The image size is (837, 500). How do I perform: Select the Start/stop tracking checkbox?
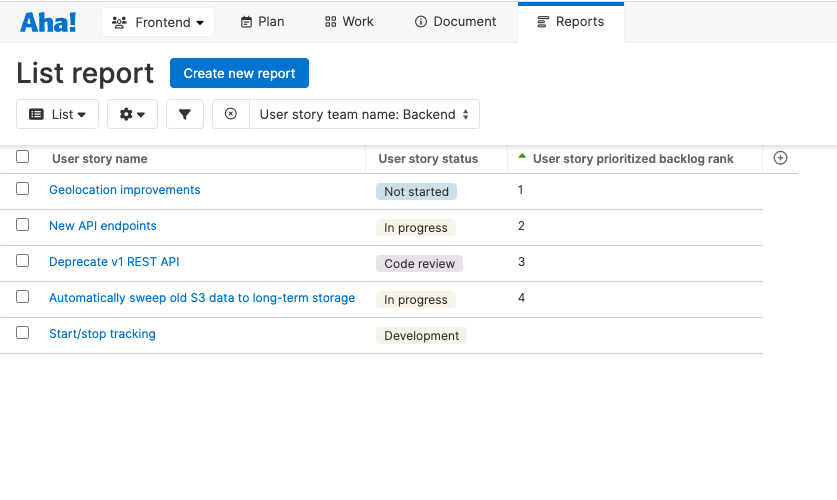click(x=22, y=333)
